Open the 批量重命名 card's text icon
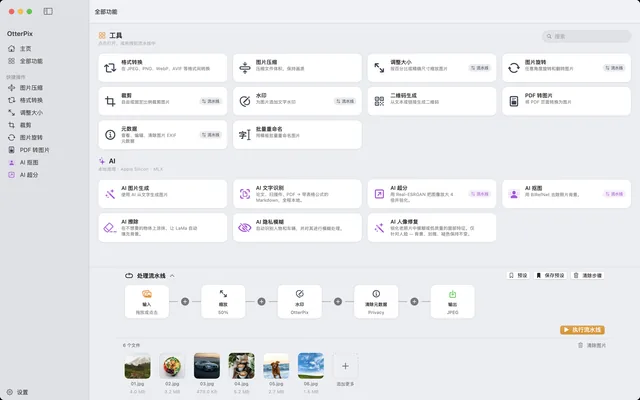This screenshot has height=400, width=640. [x=244, y=135]
